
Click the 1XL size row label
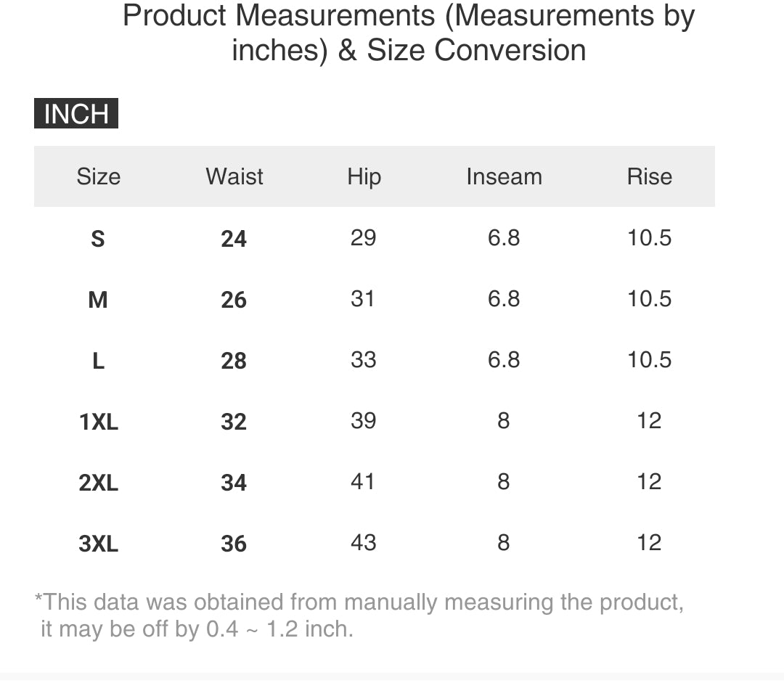pyautogui.click(x=98, y=422)
